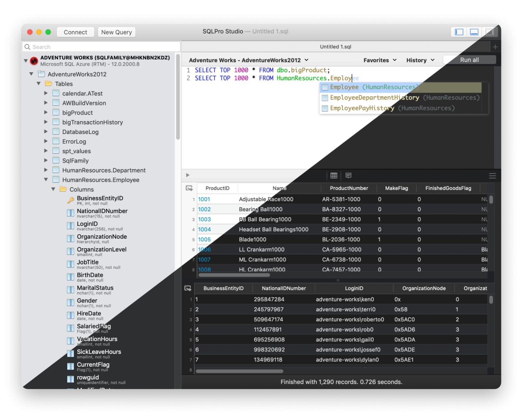Click the BusinessEntityID primary key icon

tap(71, 200)
